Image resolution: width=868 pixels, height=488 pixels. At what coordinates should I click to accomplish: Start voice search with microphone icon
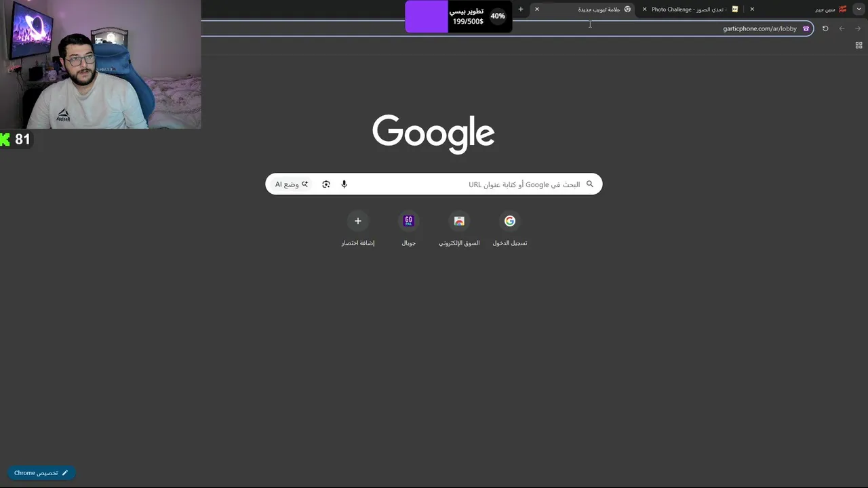click(344, 184)
